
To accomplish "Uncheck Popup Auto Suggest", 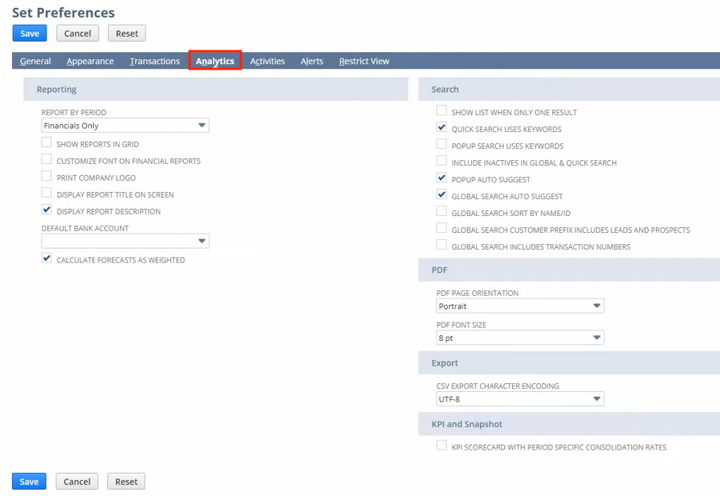I will tap(441, 178).
